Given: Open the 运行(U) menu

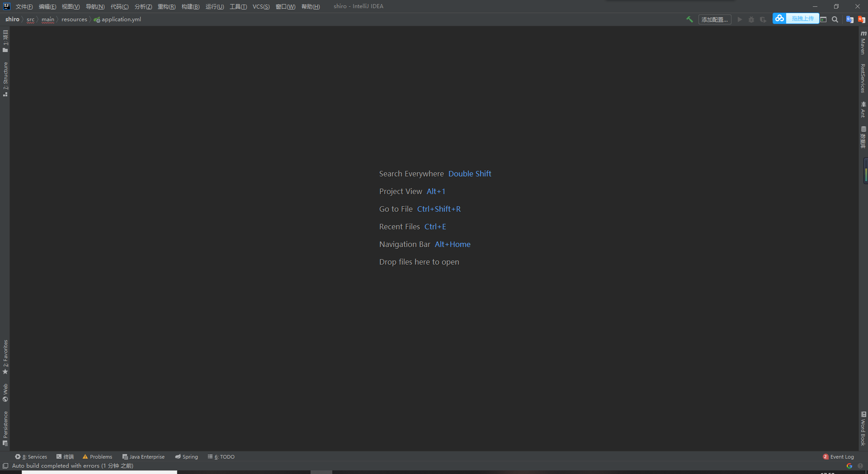Looking at the screenshot, I should [214, 6].
